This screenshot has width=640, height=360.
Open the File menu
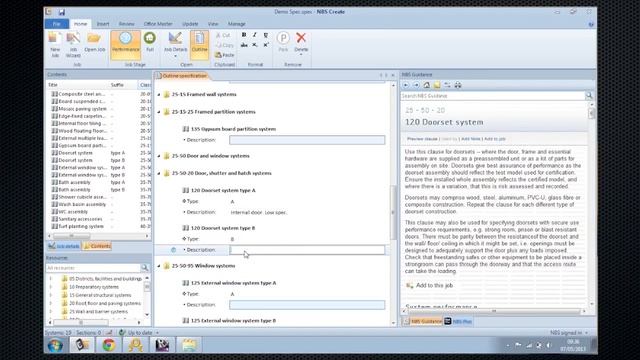(x=57, y=24)
